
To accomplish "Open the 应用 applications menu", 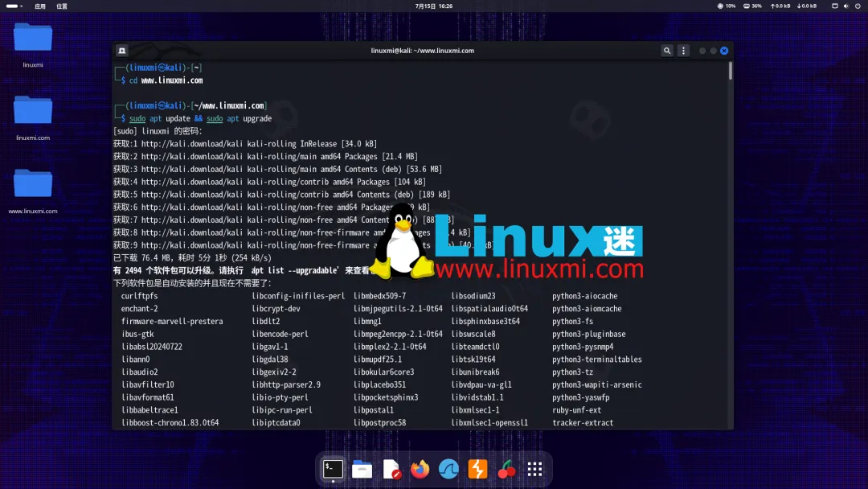I will click(x=40, y=6).
